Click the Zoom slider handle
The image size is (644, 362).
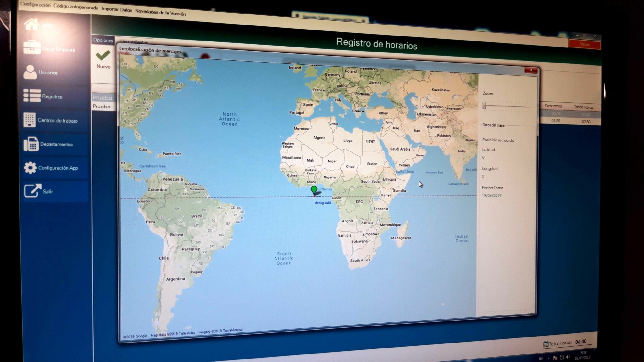pos(484,106)
